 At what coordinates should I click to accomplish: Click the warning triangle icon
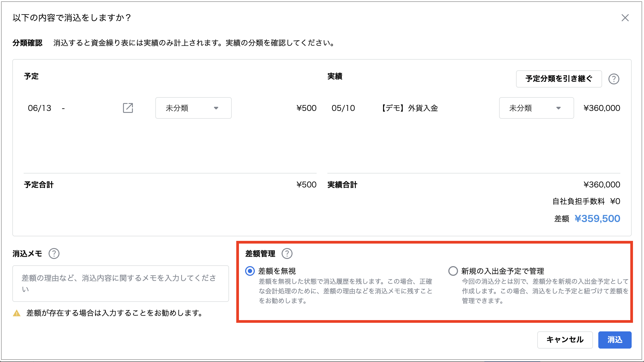pos(17,313)
